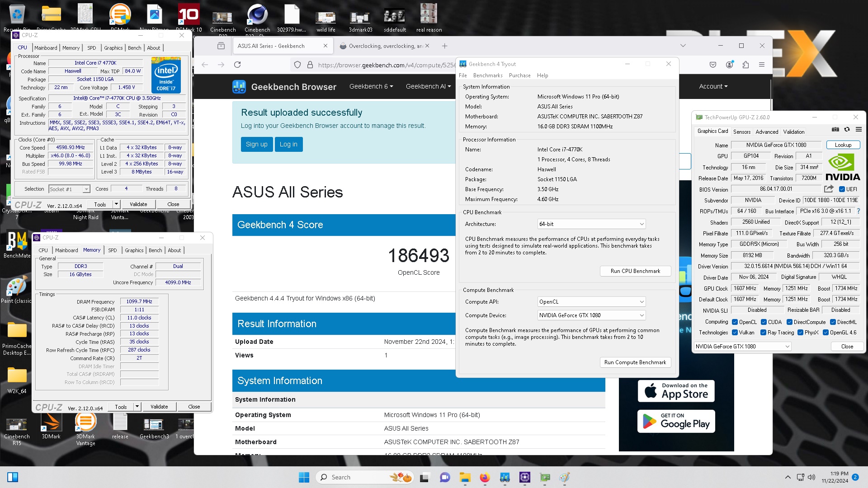Click the Log in button
The height and width of the screenshot is (488, 868).
(288, 144)
